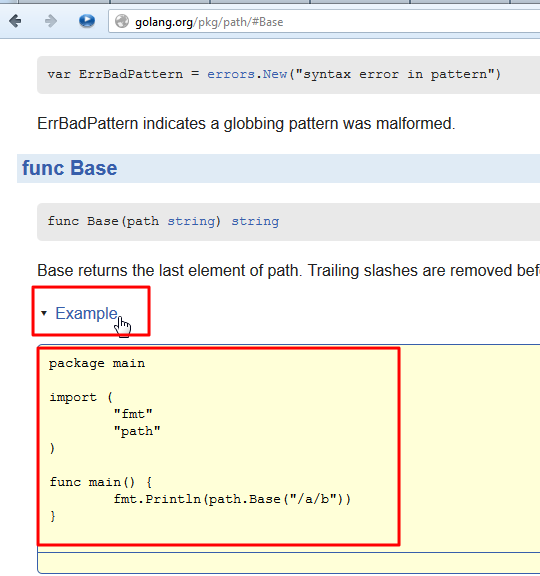Image resolution: width=540 pixels, height=576 pixels.
Task: Click 'var ErrBadPattern' text in code block
Action: pos(115,74)
